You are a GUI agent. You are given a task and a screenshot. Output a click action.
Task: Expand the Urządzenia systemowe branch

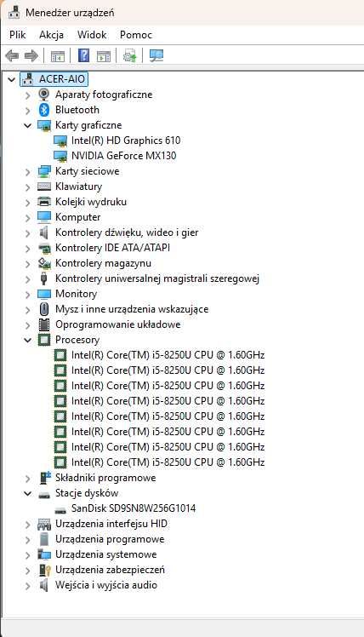[x=27, y=555]
